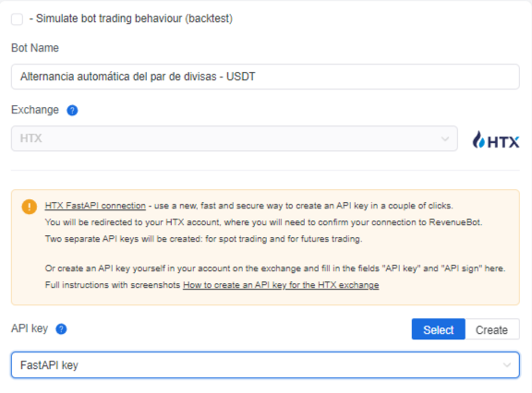Click the chevron arrow in FastAPI key dropdown
The height and width of the screenshot is (393, 532).
tap(507, 365)
